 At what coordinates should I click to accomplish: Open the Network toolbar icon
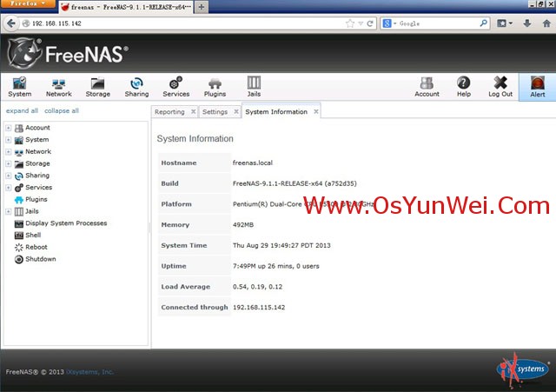(x=58, y=87)
